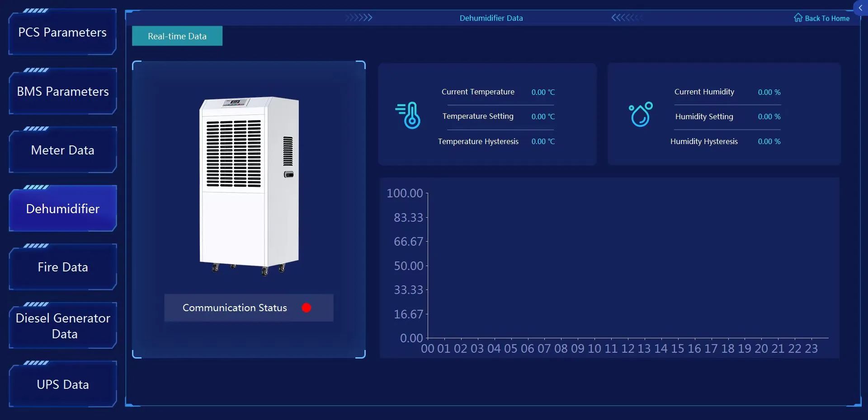Click the home icon beside Back To Home
Viewport: 868px width, 420px height.
tap(798, 18)
